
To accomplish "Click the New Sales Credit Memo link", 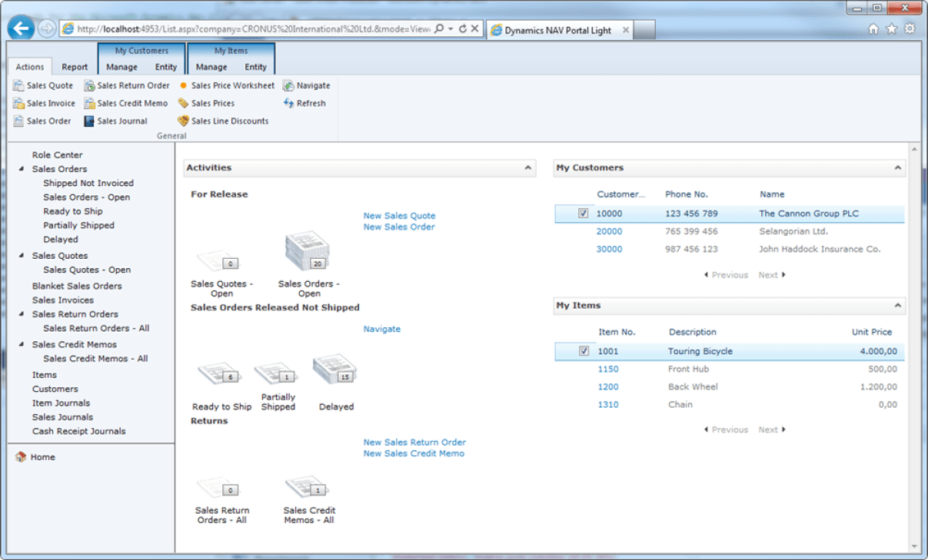I will point(414,453).
